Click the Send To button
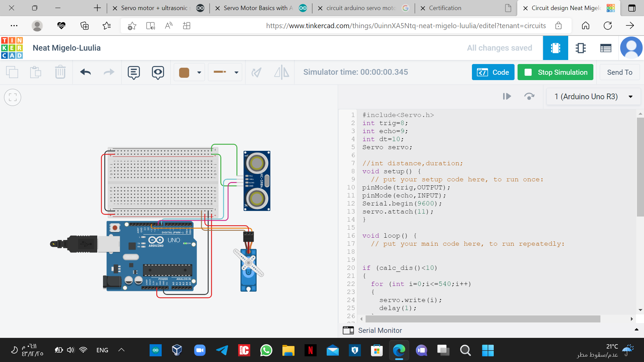The width and height of the screenshot is (644, 362). pos(620,72)
